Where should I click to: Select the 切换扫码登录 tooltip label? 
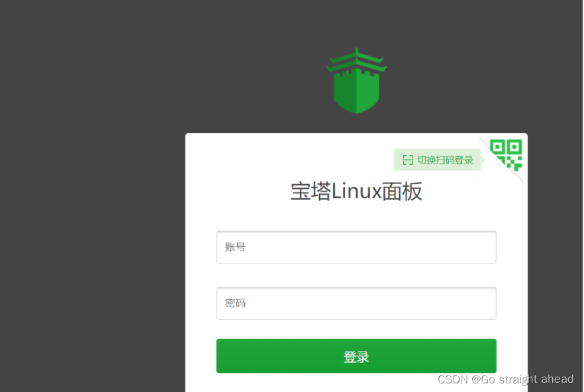coord(445,160)
